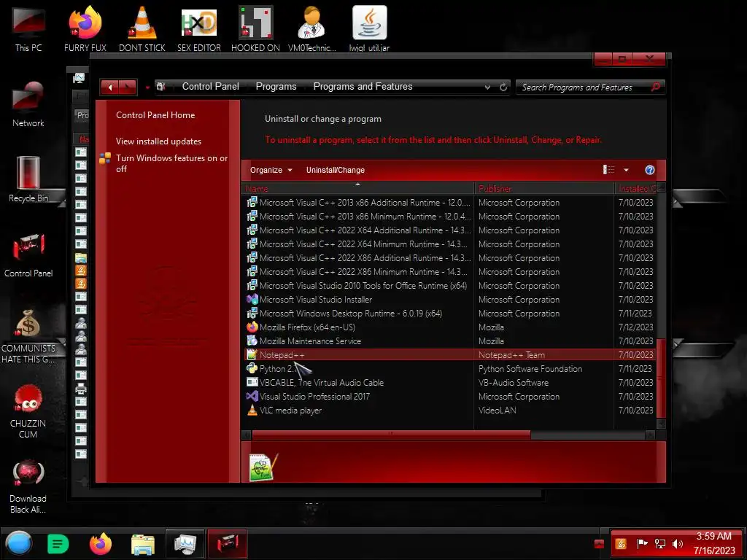Open CHUZZIN red fuzzy desktop icon

(x=28, y=411)
